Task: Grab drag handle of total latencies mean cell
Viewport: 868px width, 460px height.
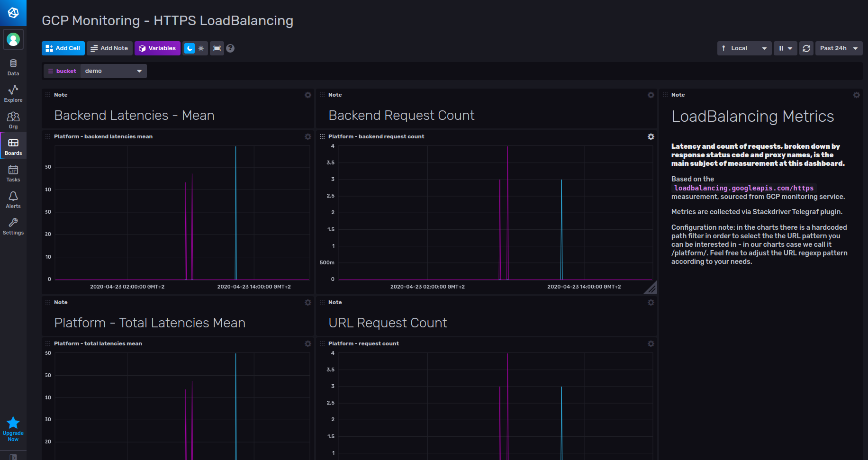Action: click(x=48, y=343)
